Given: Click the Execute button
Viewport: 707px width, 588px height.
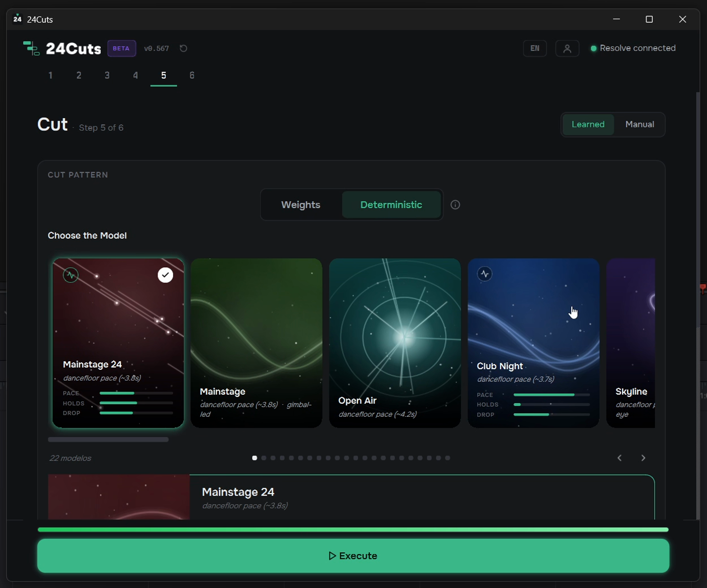Looking at the screenshot, I should click(x=353, y=556).
